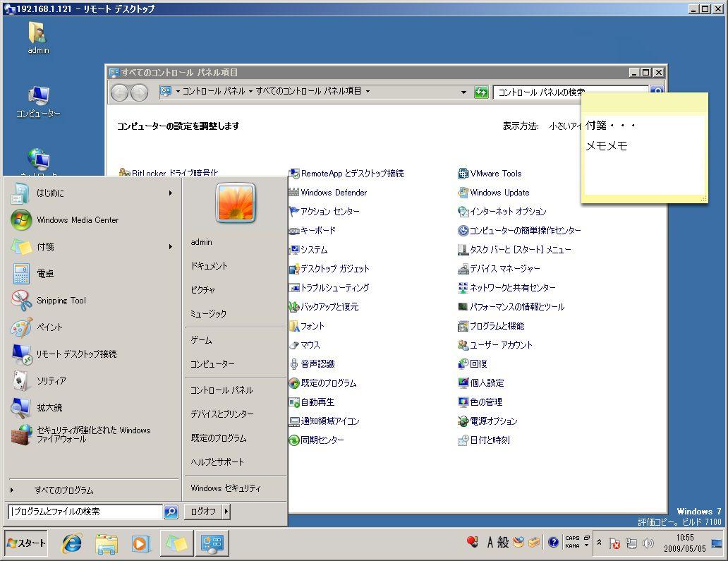
Task: Open Windows Explorer folder taskbar icon
Action: (107, 543)
